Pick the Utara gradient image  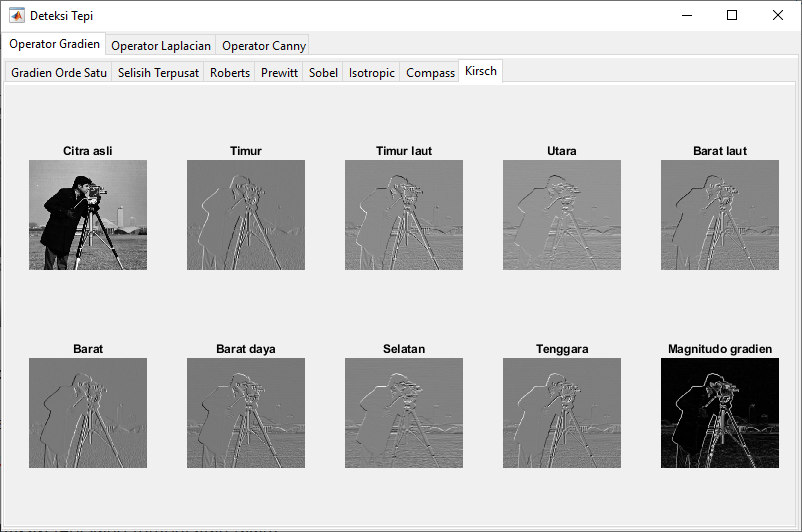(562, 215)
